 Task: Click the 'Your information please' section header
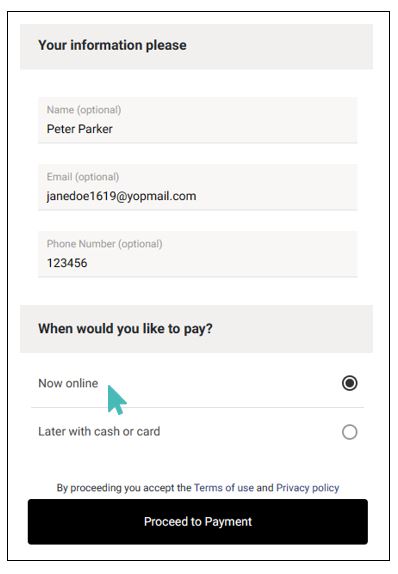[x=197, y=46]
